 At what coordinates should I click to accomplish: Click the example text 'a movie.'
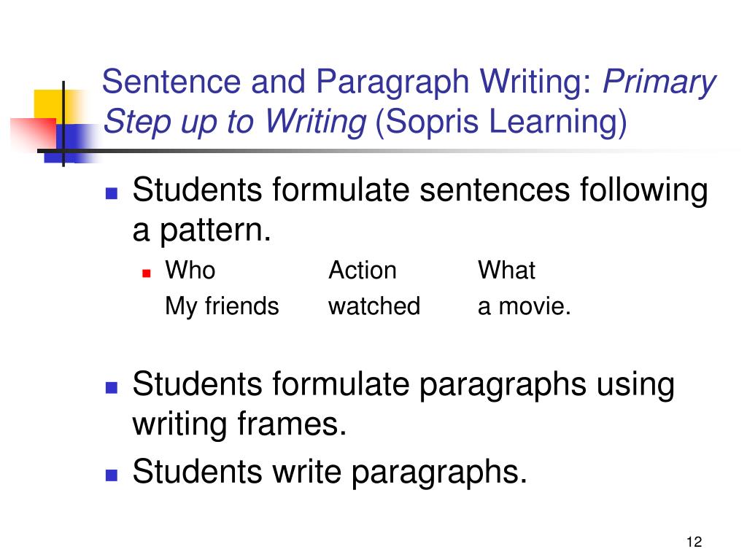[x=524, y=306]
